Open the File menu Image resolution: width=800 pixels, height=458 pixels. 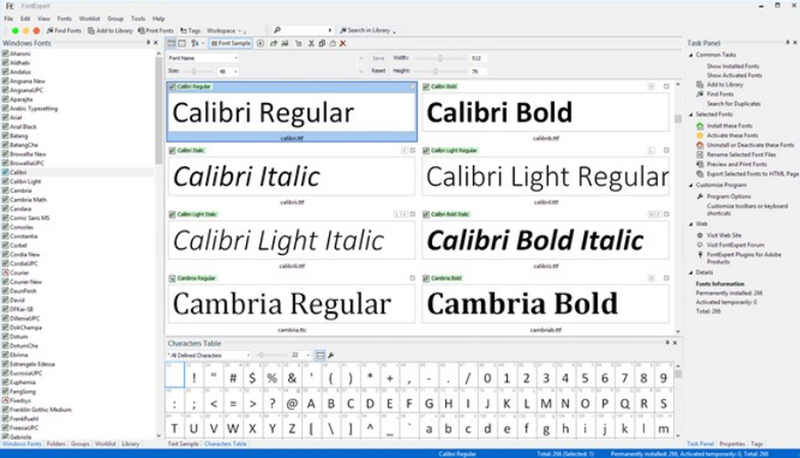click(9, 18)
